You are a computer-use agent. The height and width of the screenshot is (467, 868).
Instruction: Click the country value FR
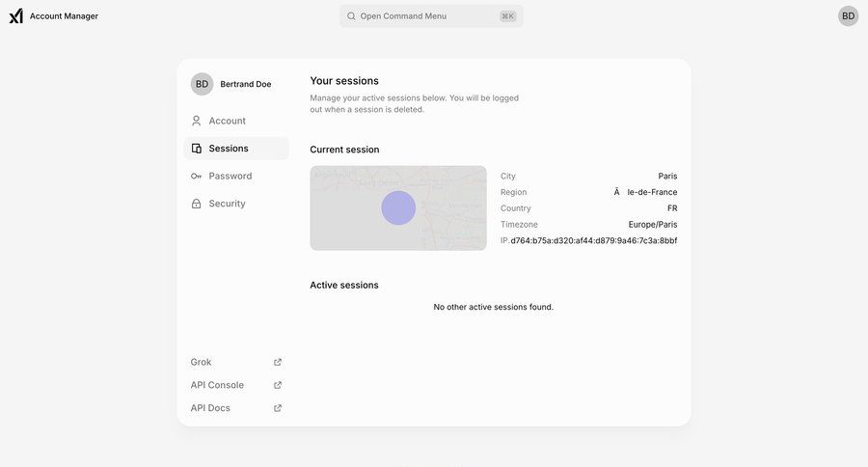[x=672, y=208]
